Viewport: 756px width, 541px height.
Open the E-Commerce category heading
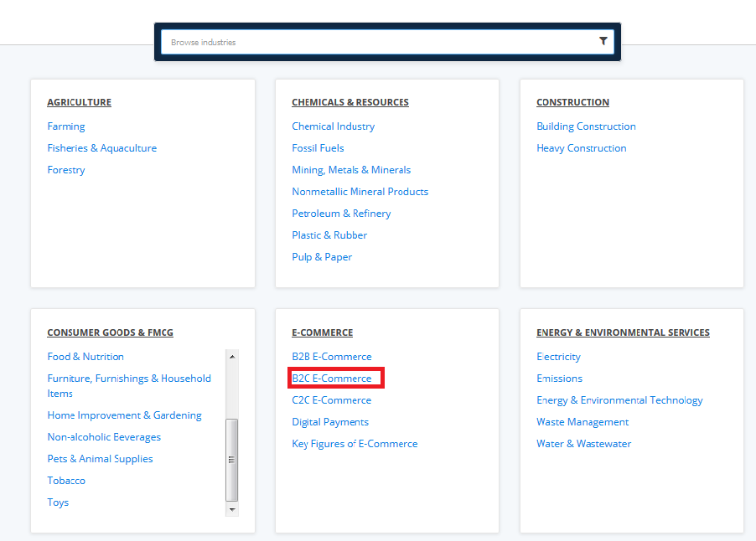click(x=322, y=332)
